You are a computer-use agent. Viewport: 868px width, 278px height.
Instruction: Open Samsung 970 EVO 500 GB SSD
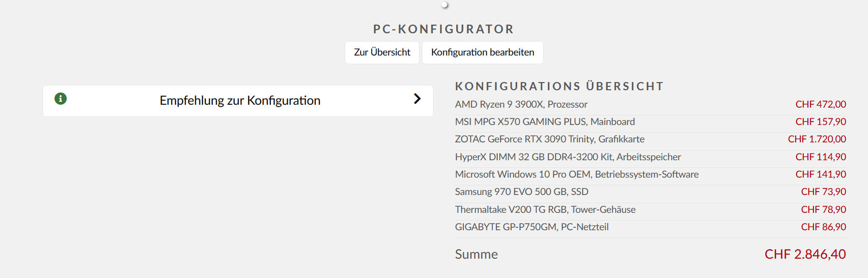point(521,192)
